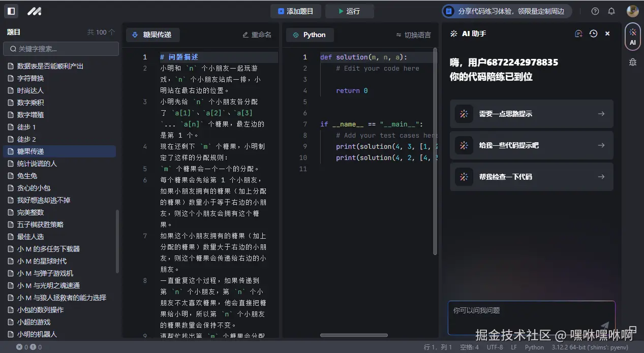Viewport: 644px width, 353px height.
Task: Open the user avatar menu
Action: [632, 11]
